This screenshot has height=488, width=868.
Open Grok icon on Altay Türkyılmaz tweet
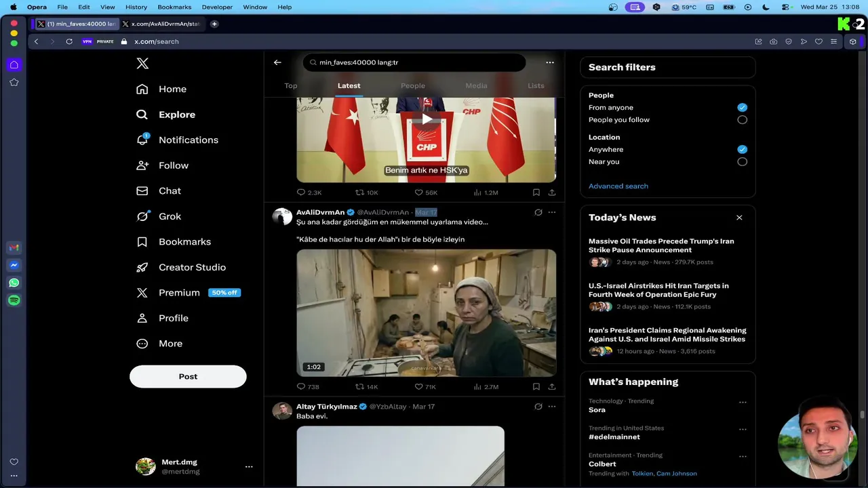538,407
